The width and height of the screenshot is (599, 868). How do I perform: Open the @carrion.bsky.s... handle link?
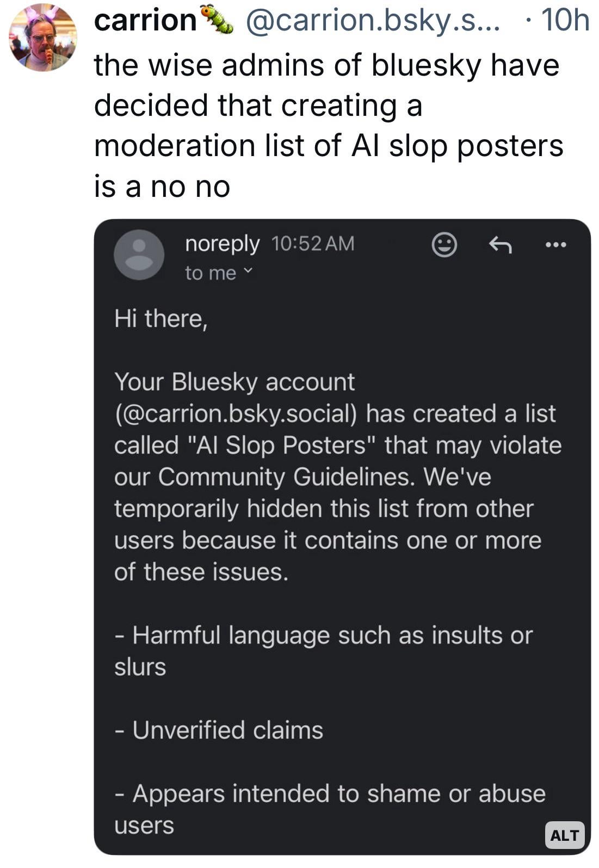point(373,21)
